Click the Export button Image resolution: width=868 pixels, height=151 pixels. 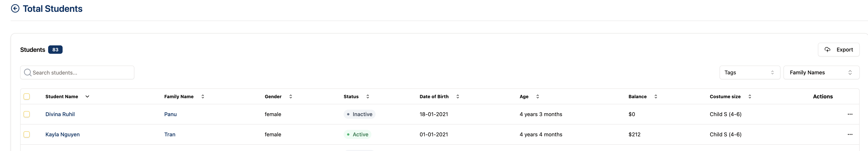click(838, 50)
